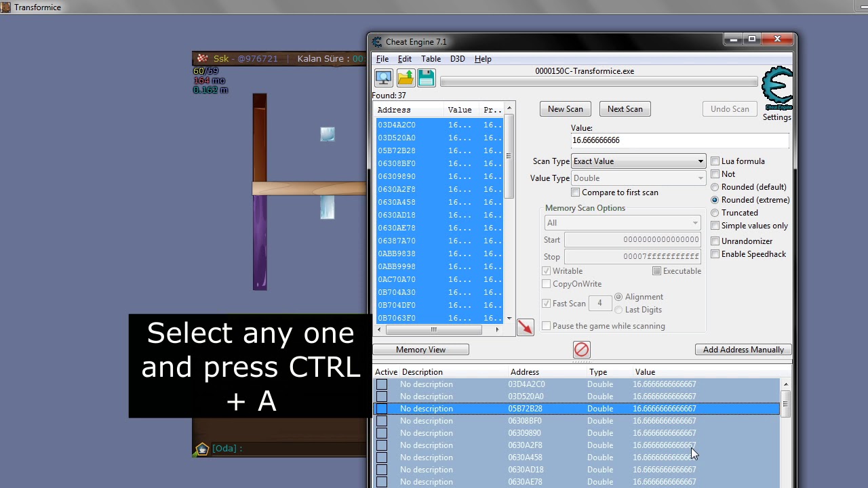Open the Edit menu
This screenshot has width=868, height=488.
pyautogui.click(x=405, y=59)
